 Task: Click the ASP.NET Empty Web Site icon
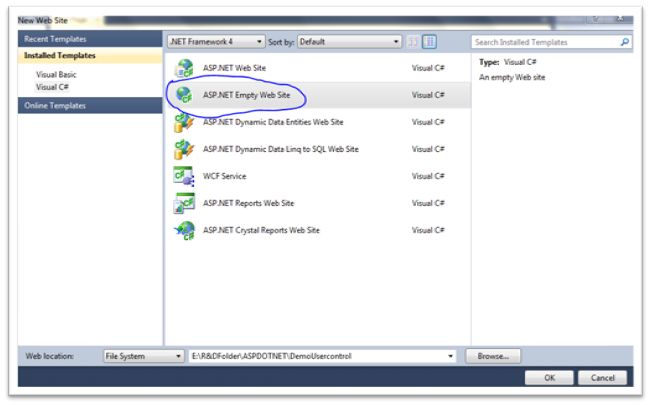tap(184, 95)
